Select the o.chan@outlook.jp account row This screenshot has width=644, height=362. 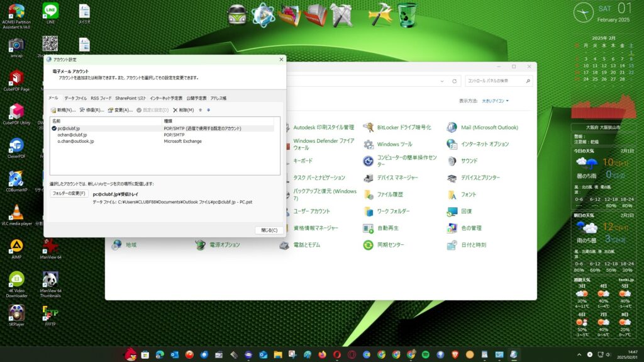[x=75, y=141]
